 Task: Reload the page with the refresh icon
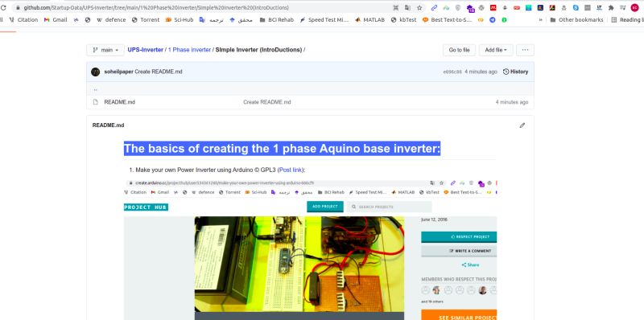coord(3,7)
